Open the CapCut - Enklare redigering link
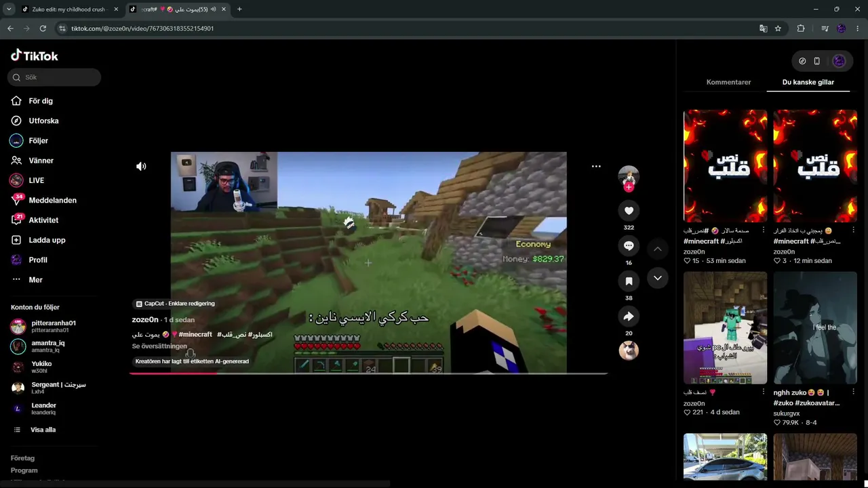 click(x=176, y=304)
